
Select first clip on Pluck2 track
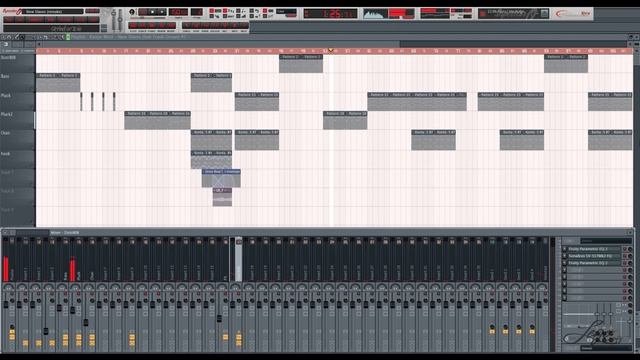coord(157,120)
